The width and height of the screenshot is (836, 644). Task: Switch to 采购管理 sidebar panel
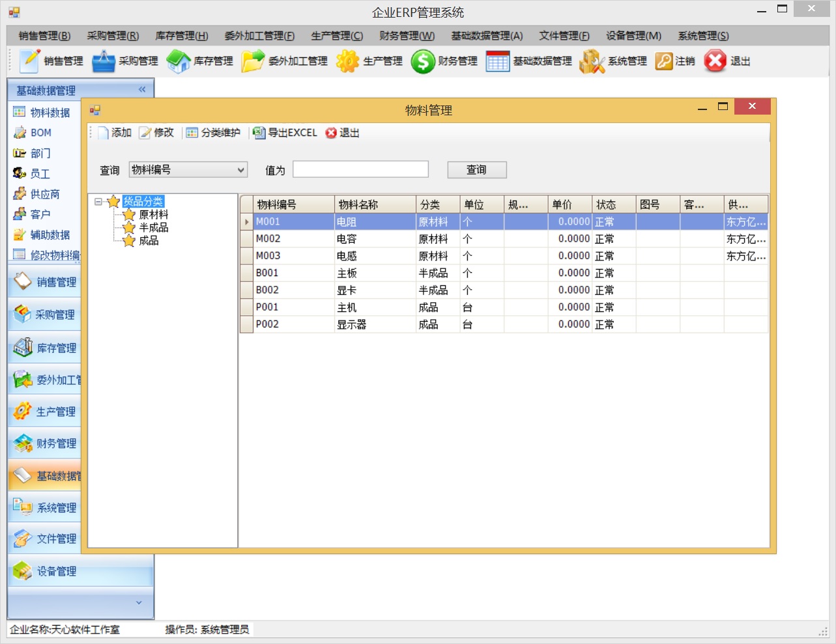[x=44, y=315]
